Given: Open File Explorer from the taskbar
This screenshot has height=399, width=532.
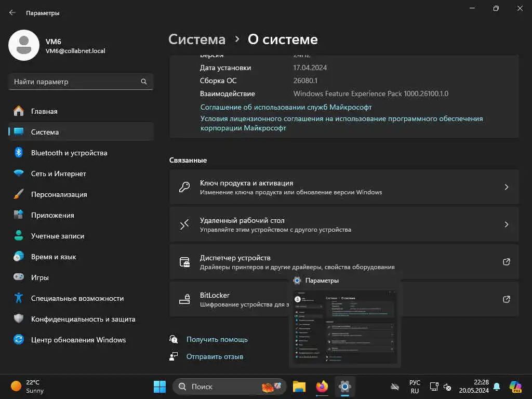Looking at the screenshot, I should 299,387.
